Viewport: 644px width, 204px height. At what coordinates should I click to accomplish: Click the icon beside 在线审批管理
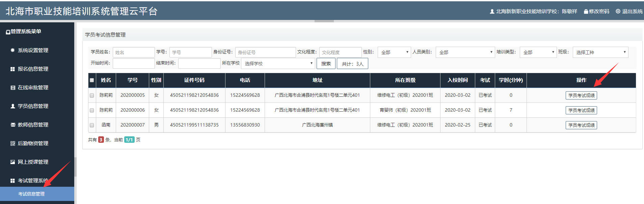coord(12,88)
